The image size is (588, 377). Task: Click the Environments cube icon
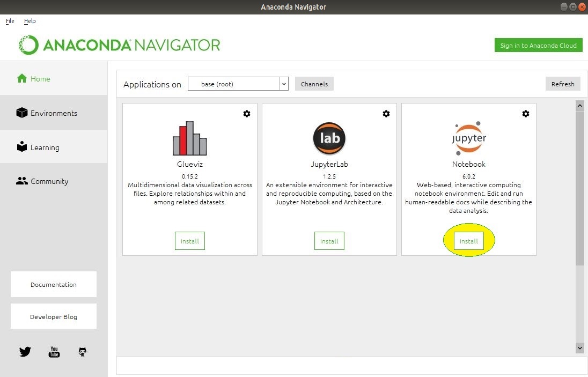click(x=22, y=113)
